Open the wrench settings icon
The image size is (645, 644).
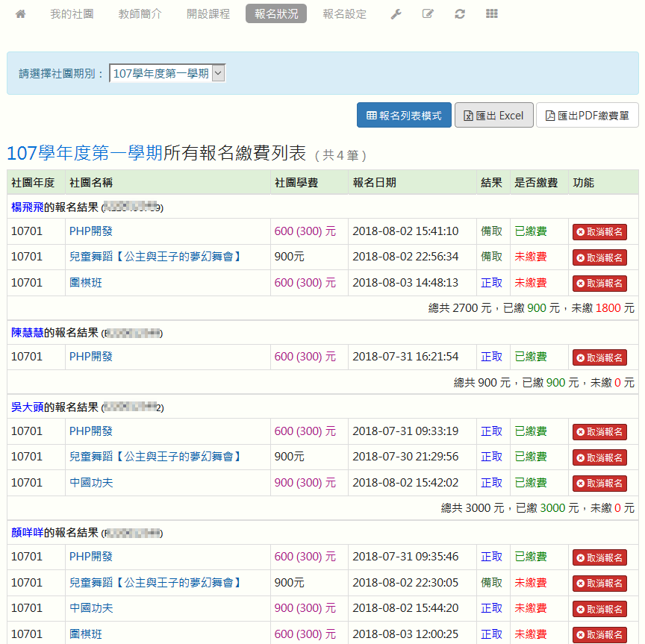pyautogui.click(x=396, y=14)
